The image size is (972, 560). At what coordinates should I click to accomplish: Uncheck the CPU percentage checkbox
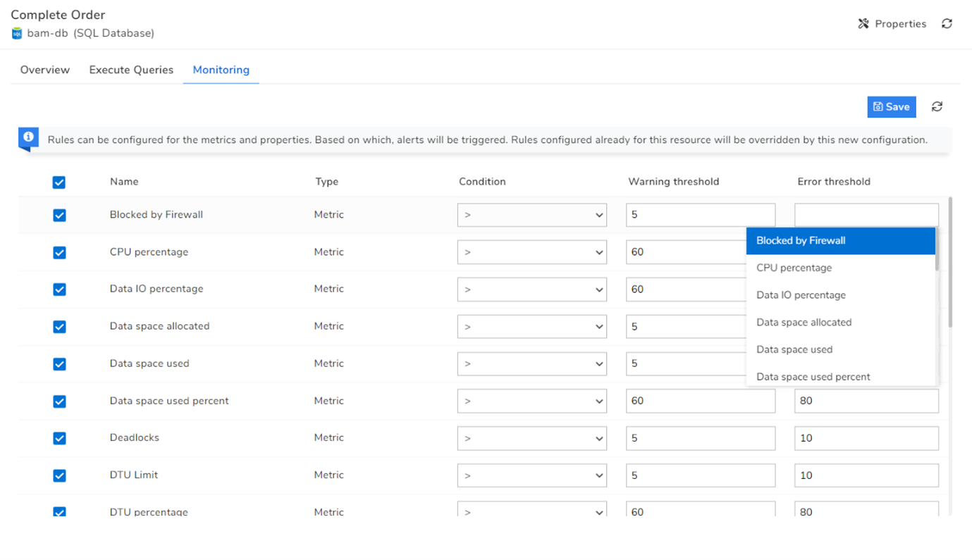click(x=59, y=252)
